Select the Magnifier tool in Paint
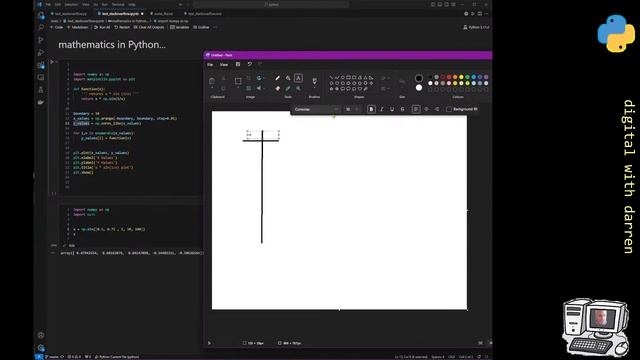Image resolution: width=640 pixels, height=360 pixels. (298, 88)
